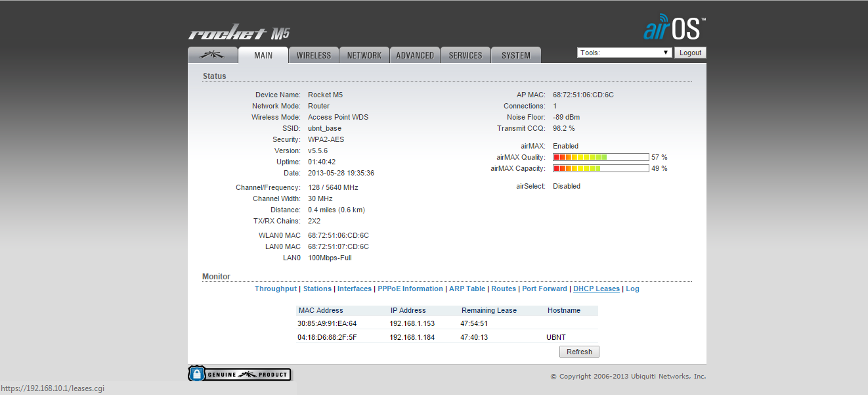This screenshot has width=868, height=395.
Task: Click the Version value v5.5.6
Action: 318,151
